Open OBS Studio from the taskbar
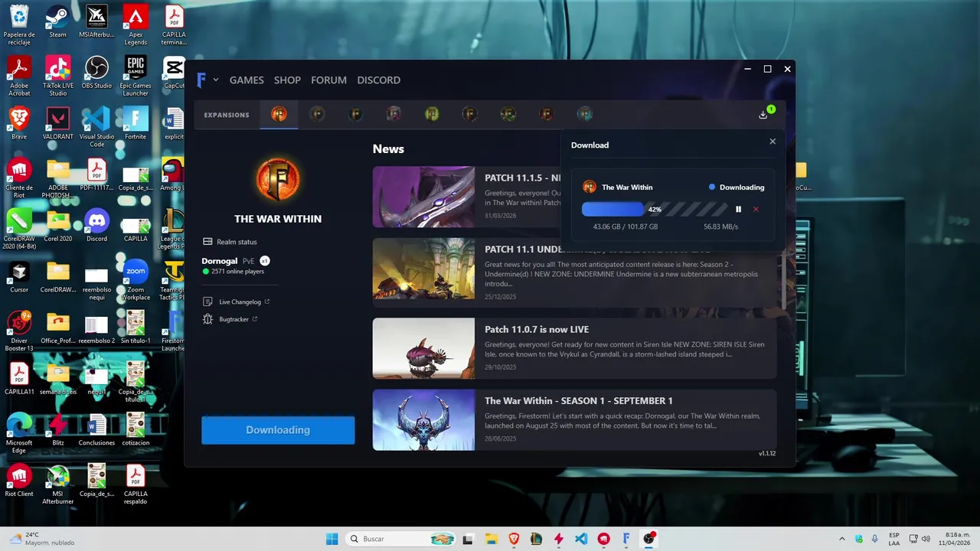 pos(649,539)
